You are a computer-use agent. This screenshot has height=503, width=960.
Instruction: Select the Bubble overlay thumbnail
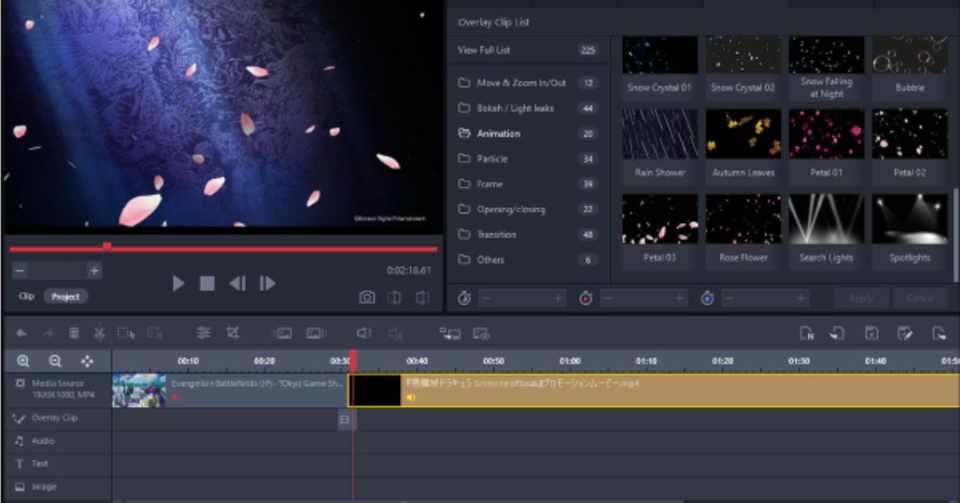(x=910, y=55)
